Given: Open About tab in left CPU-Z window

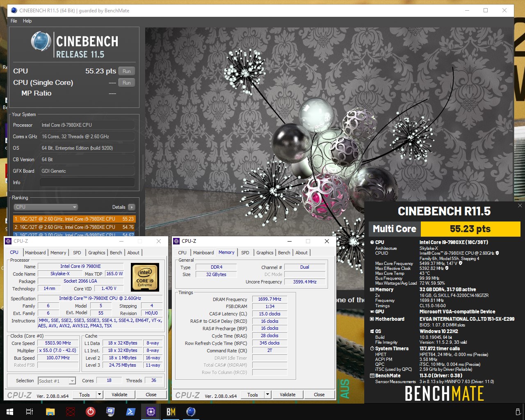Looking at the screenshot, I should click(133, 253).
